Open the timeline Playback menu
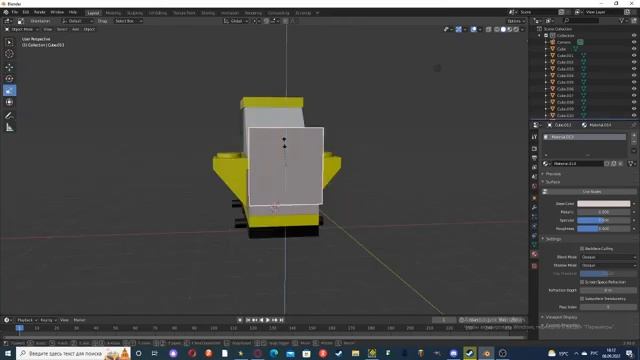640x360 pixels. 27,320
